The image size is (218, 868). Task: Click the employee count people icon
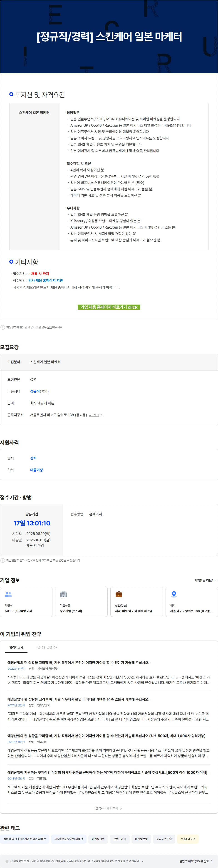tap(8, 594)
